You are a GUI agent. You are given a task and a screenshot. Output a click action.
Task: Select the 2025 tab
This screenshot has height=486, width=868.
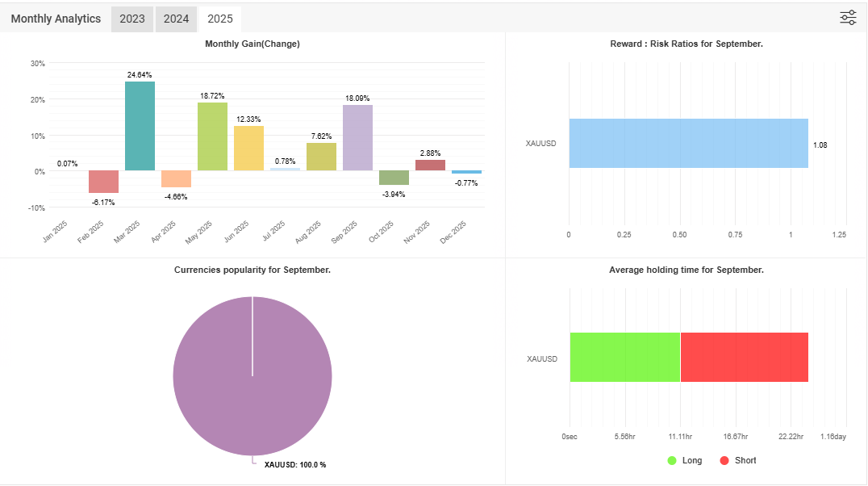click(x=220, y=19)
